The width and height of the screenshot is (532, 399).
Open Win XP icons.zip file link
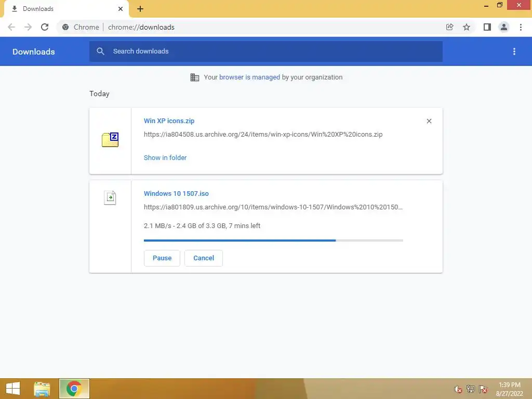(x=169, y=121)
